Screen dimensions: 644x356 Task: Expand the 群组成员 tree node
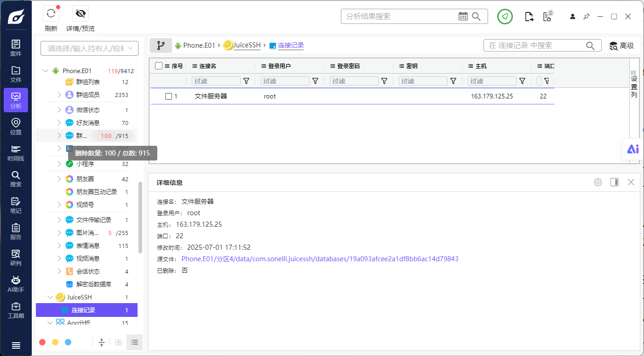[x=59, y=95]
